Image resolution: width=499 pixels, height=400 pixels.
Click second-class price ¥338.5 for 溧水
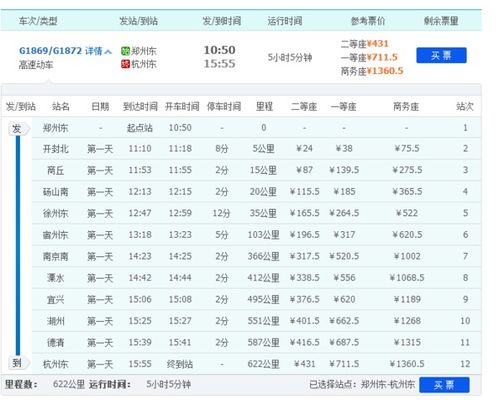click(x=304, y=278)
